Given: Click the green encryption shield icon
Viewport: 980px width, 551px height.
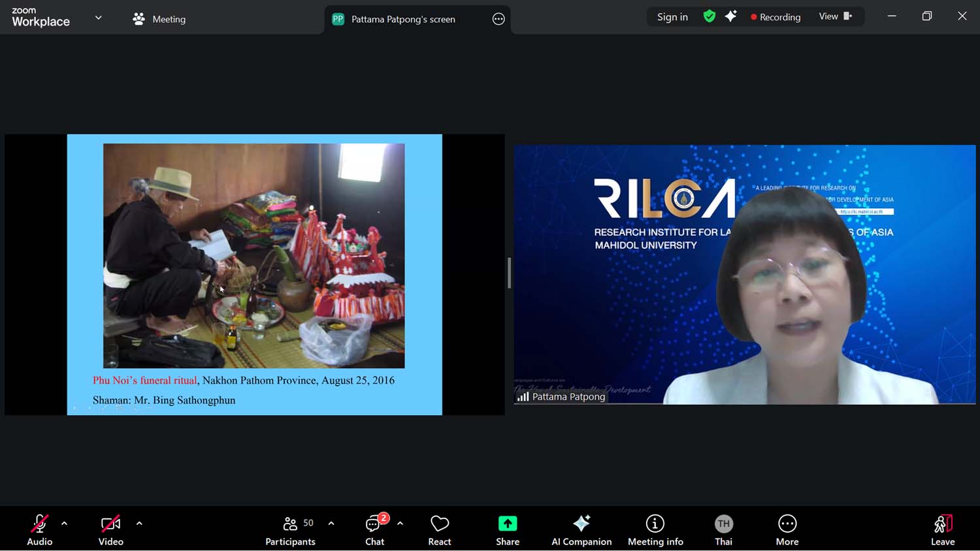Looking at the screenshot, I should pyautogui.click(x=709, y=16).
